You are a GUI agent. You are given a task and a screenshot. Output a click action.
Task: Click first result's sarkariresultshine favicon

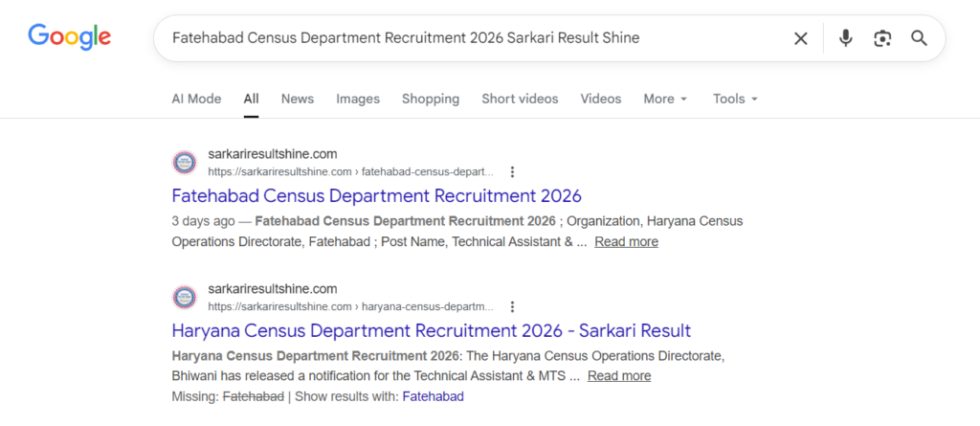coord(184,163)
